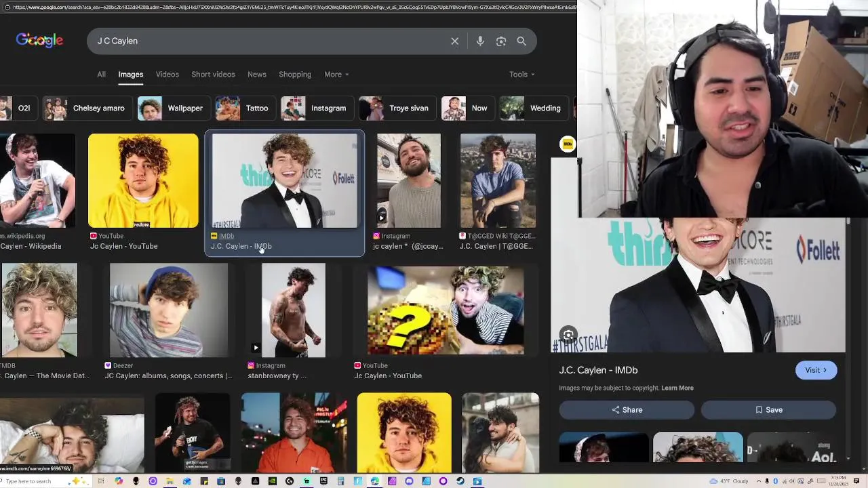Open the Deezer JC Caylen albums thumbnail
The width and height of the screenshot is (868, 488).
point(169,310)
